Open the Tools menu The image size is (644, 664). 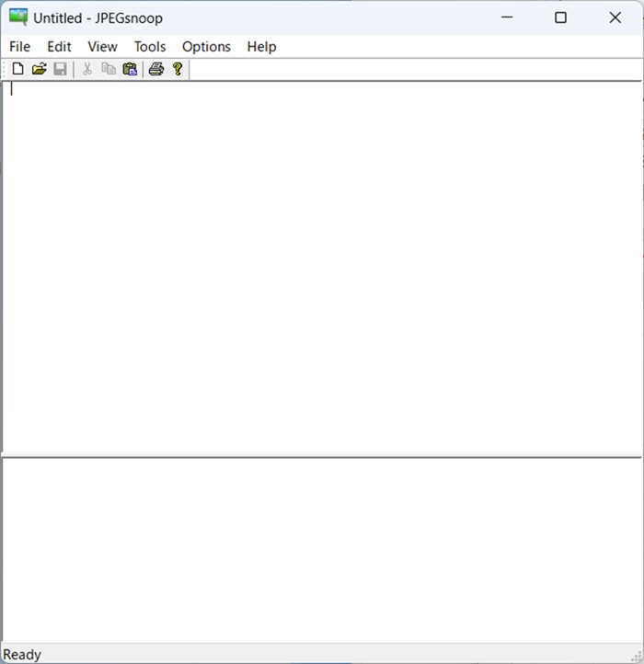coord(150,46)
